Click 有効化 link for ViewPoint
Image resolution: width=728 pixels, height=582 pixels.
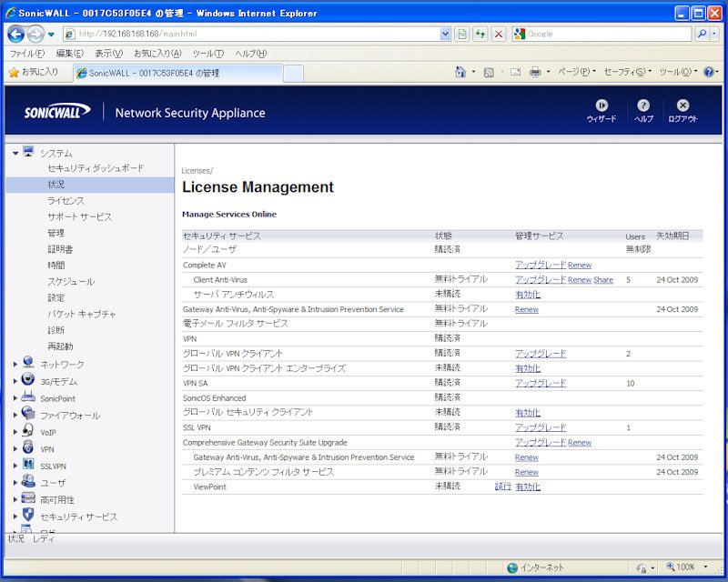click(528, 487)
